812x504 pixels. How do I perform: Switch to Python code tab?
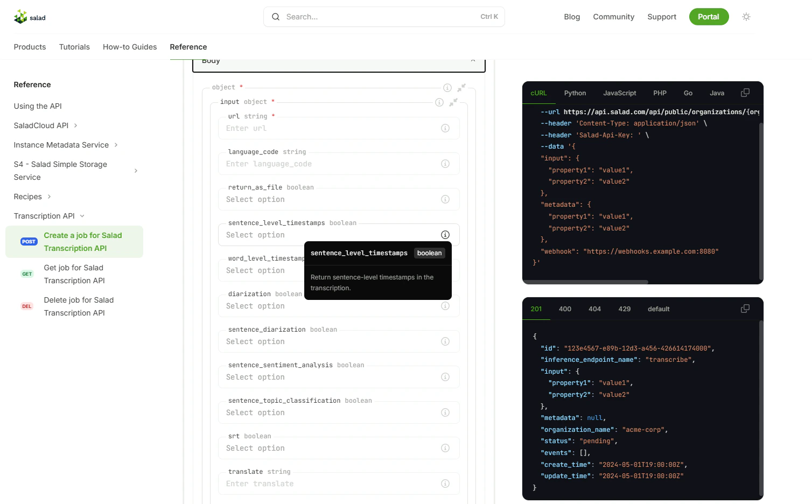click(575, 93)
